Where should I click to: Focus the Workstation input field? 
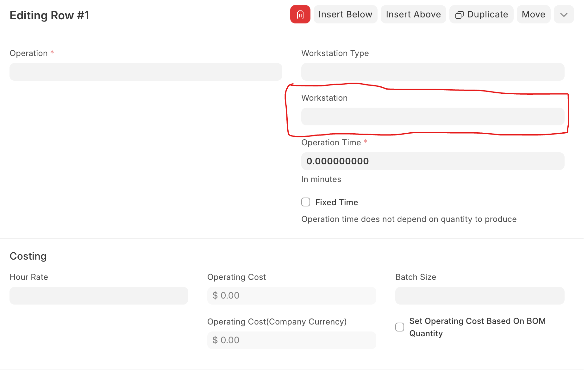[433, 117]
